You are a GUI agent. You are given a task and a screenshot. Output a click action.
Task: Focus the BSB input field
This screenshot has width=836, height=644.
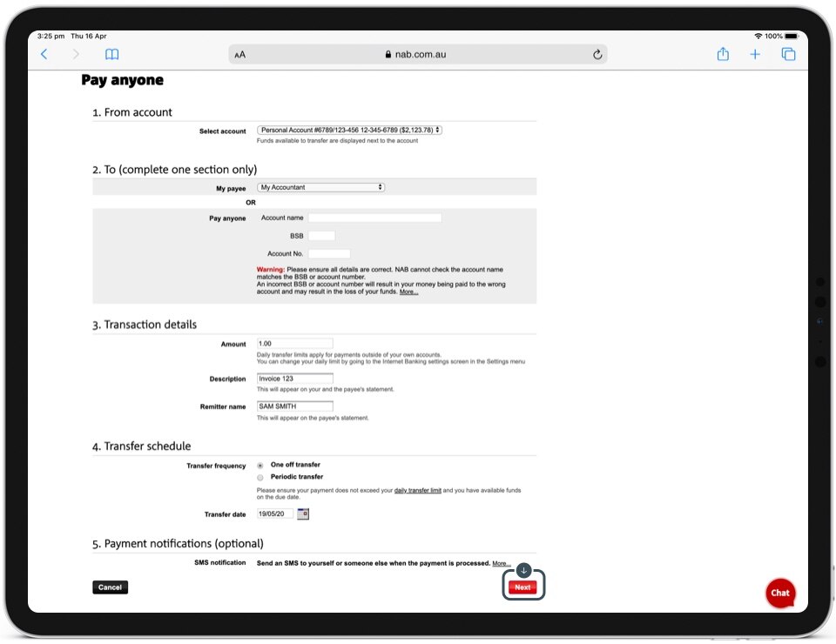point(321,236)
